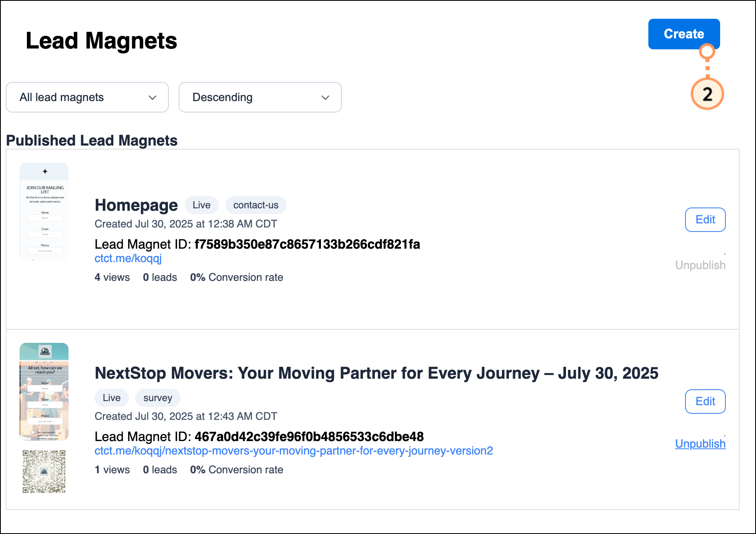
Task: Open the ctct.me/koqqj link
Action: click(128, 258)
